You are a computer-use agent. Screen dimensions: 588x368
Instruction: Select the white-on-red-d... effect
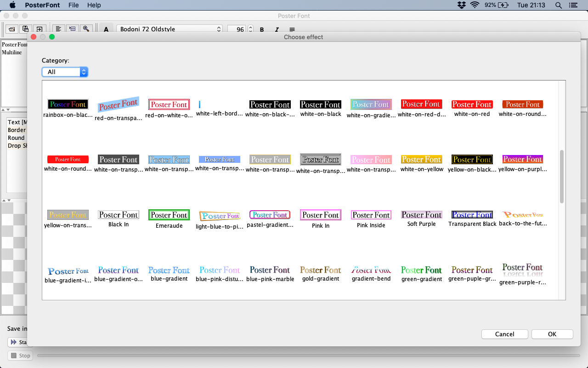pos(422,104)
